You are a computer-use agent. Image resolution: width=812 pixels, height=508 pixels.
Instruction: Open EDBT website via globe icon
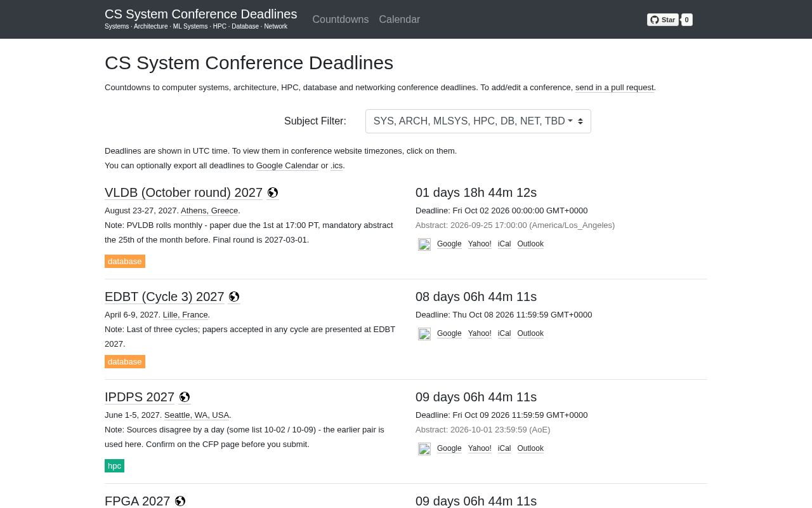234,297
